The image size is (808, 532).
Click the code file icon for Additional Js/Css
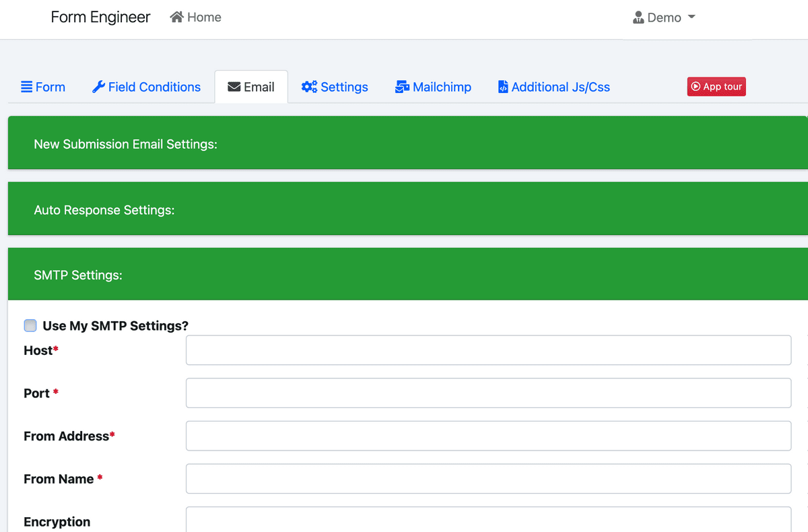503,87
